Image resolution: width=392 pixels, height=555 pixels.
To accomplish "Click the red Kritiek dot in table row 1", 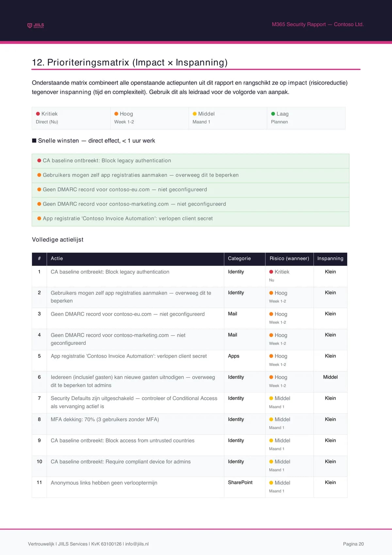I will coord(271,272).
